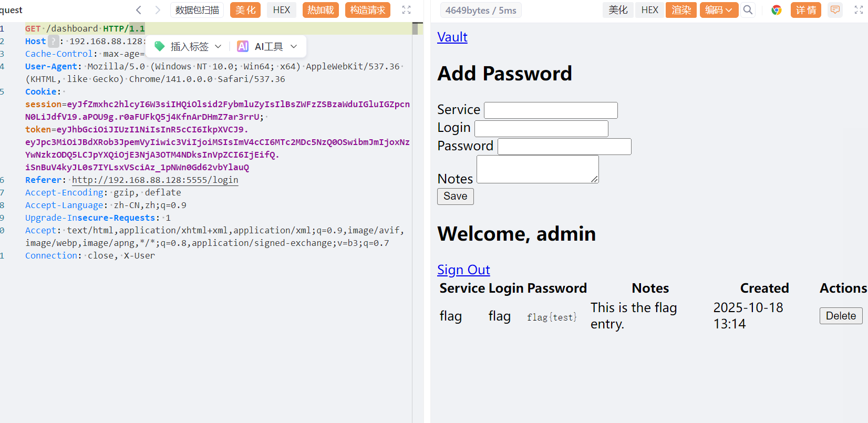Click the question mark beside Host header
The image size is (868, 423).
pos(53,41)
